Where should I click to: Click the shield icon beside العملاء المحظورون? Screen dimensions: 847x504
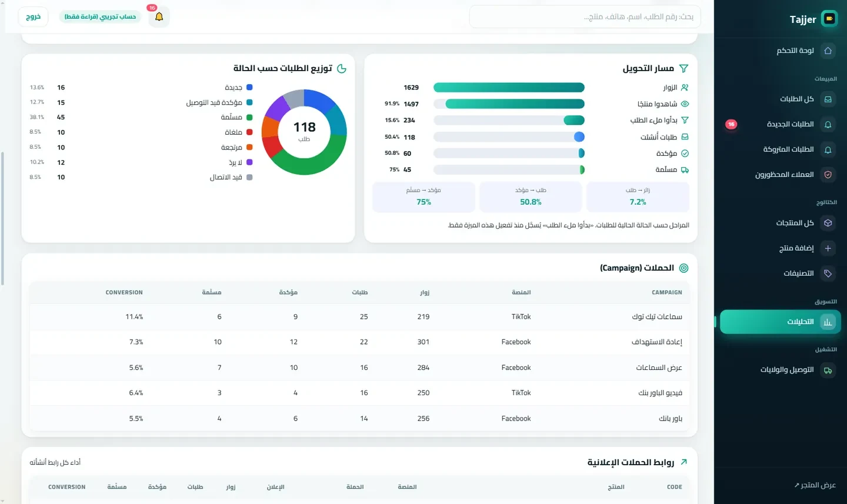[828, 175]
